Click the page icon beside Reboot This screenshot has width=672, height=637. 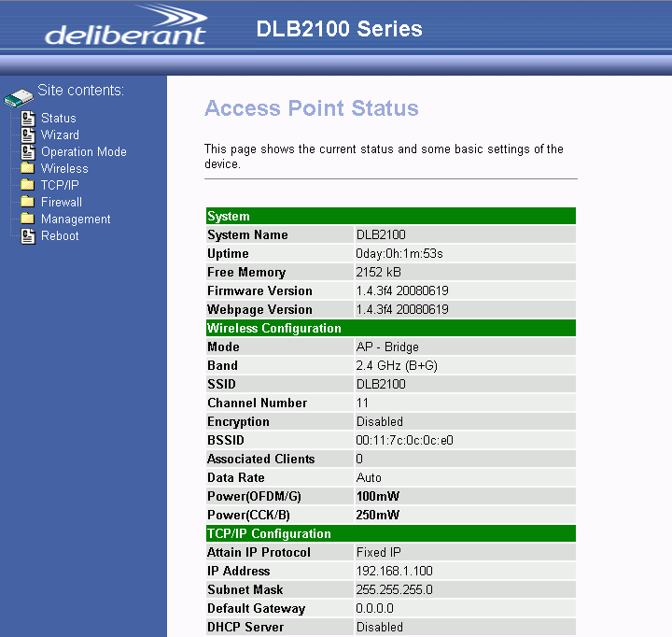click(x=27, y=236)
